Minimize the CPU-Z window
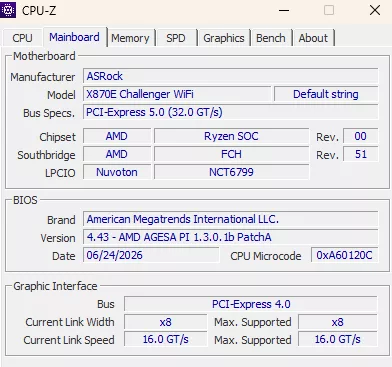The image size is (392, 367). point(284,10)
